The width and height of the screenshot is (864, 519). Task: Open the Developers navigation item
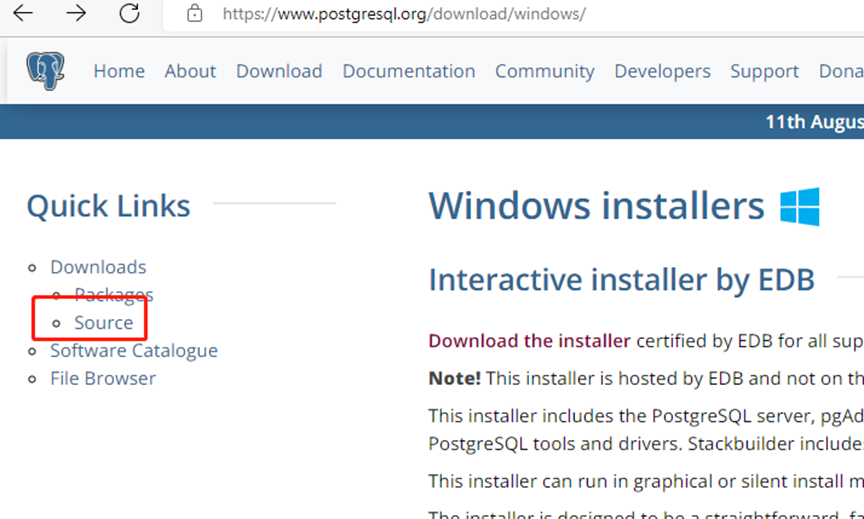(x=662, y=71)
